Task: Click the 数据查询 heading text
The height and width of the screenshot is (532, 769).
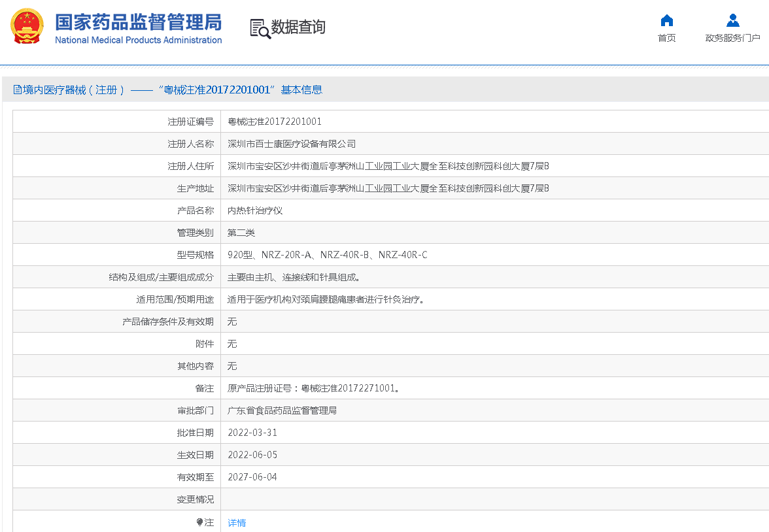Action: pos(298,27)
